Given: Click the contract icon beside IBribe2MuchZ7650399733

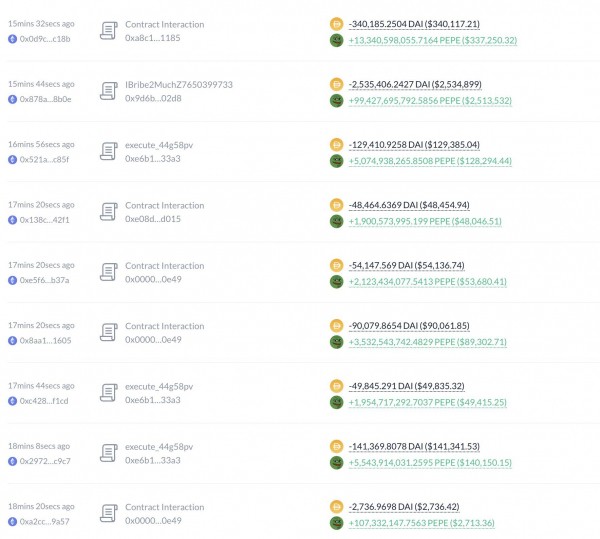Looking at the screenshot, I should [x=108, y=91].
